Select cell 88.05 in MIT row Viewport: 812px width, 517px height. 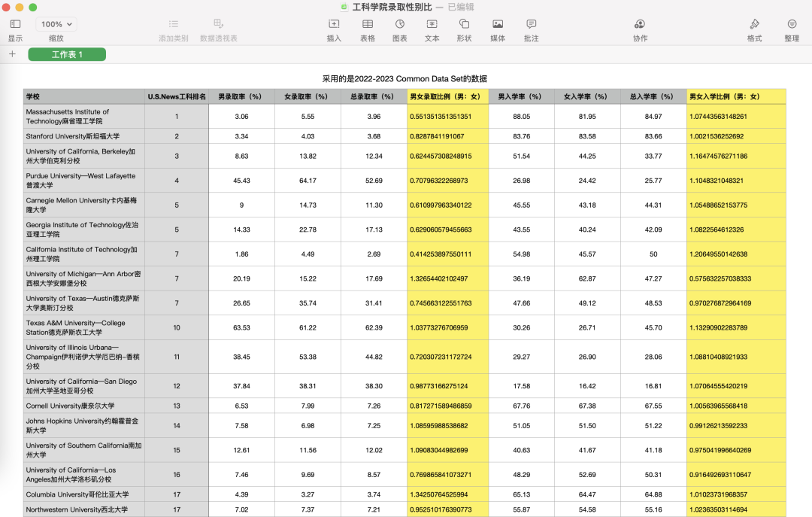click(522, 116)
